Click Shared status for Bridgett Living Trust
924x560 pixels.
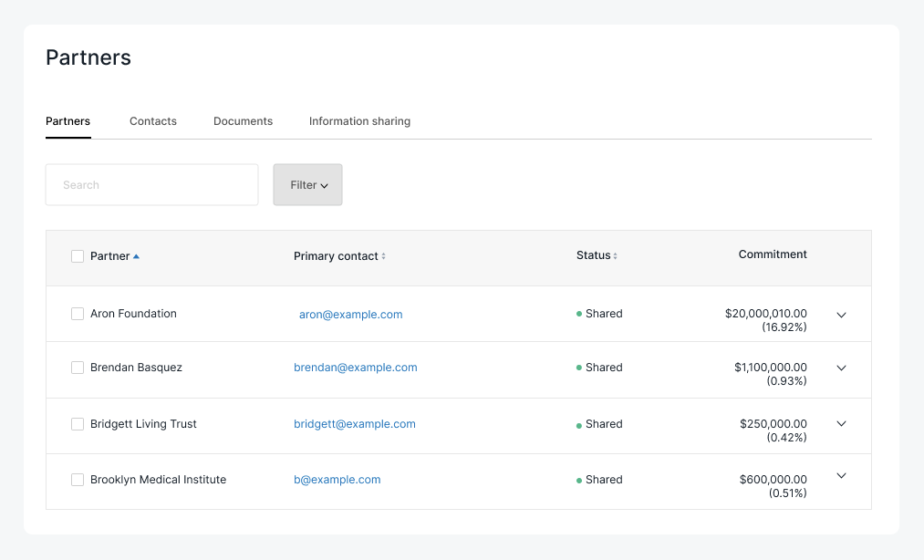coord(599,424)
